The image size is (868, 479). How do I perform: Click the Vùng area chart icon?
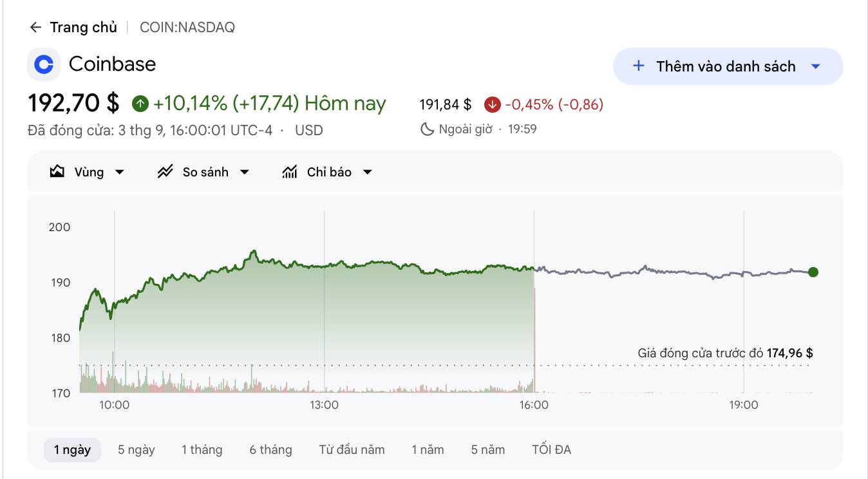pyautogui.click(x=57, y=172)
